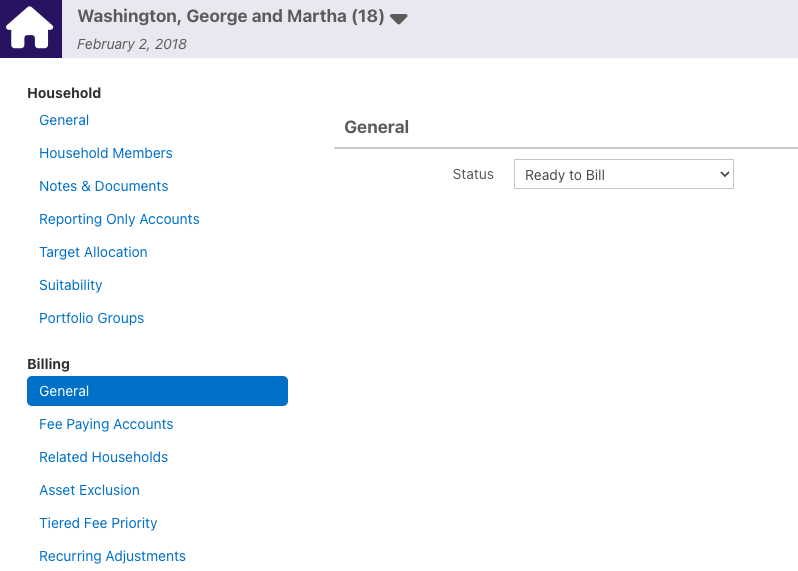Open Asset Exclusion settings
The width and height of the screenshot is (798, 571).
(x=89, y=490)
